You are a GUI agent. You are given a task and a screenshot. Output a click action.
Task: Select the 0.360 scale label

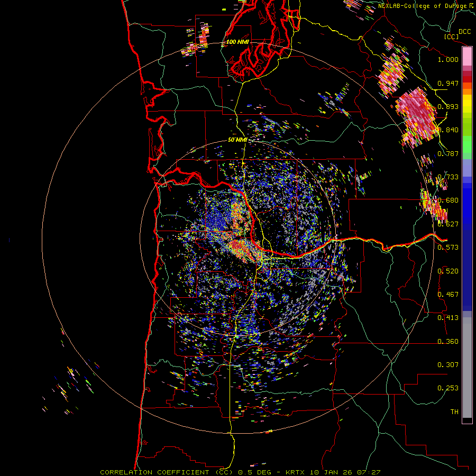[448, 342]
